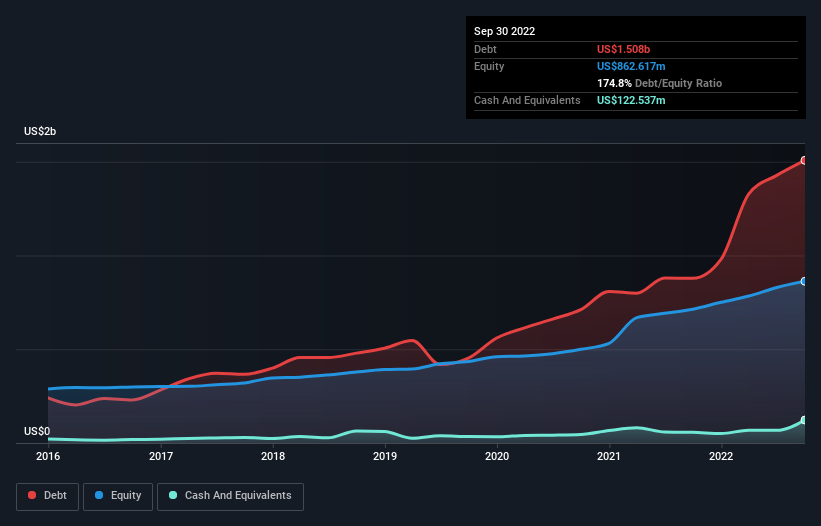821x526 pixels.
Task: Toggle the Debt series legend button
Action: coord(48,496)
